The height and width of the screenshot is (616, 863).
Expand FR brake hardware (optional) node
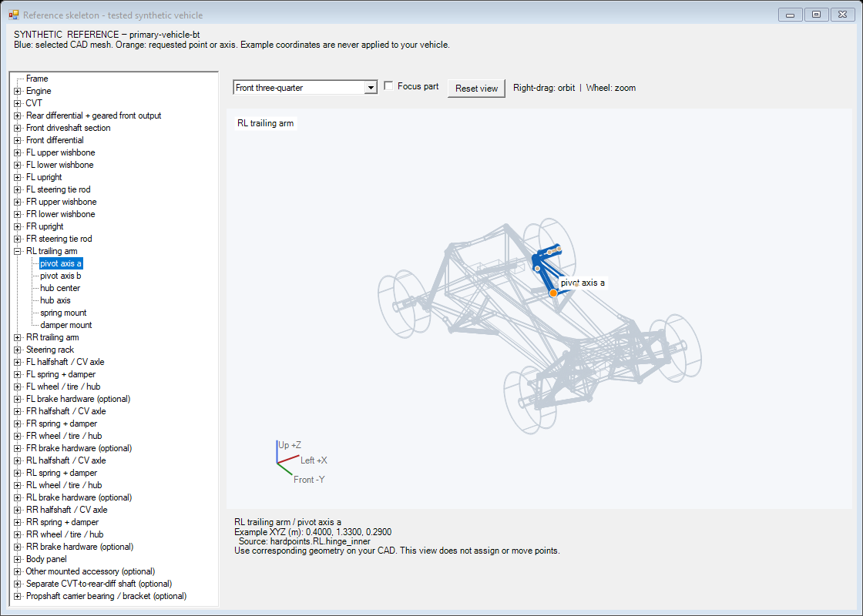[18, 448]
